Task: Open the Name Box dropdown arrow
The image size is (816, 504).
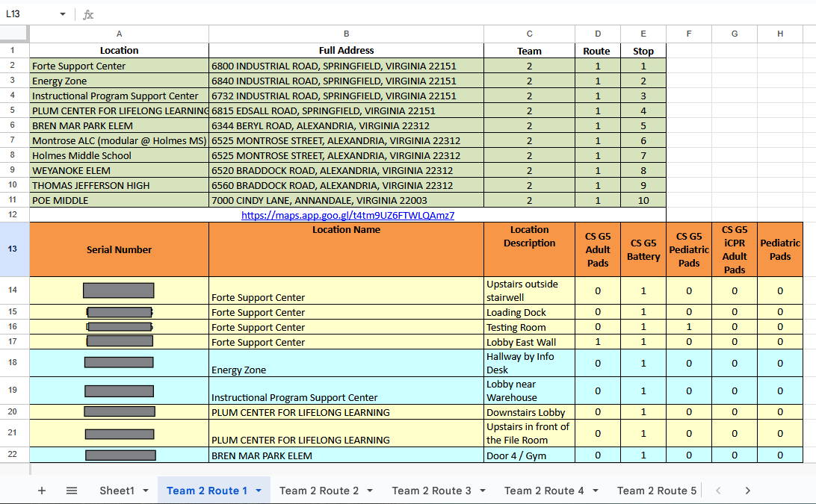Action: coord(63,14)
